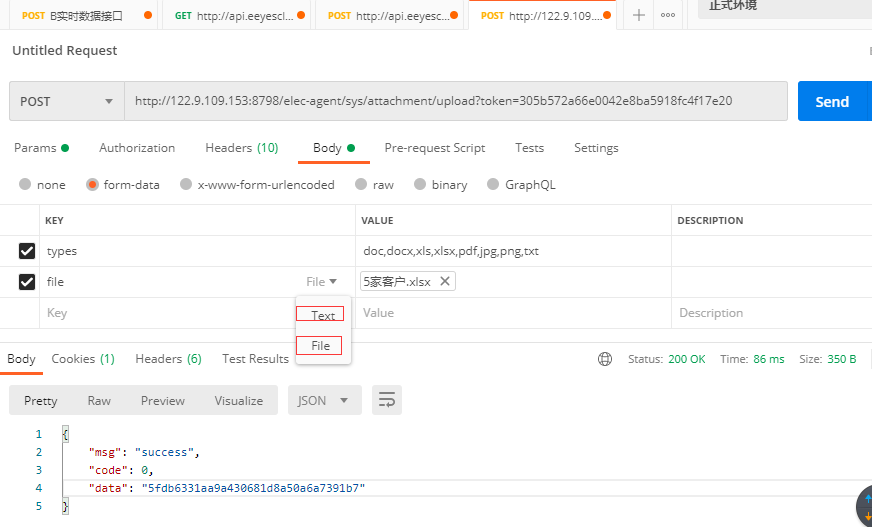872x527 pixels.
Task: Click the Status 200 OK indicator
Action: coord(666,359)
